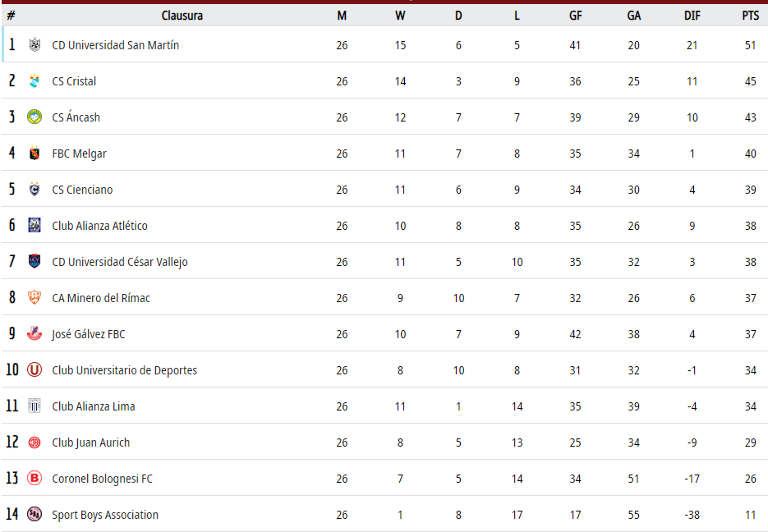Sort by the DIF column header

pos(692,16)
